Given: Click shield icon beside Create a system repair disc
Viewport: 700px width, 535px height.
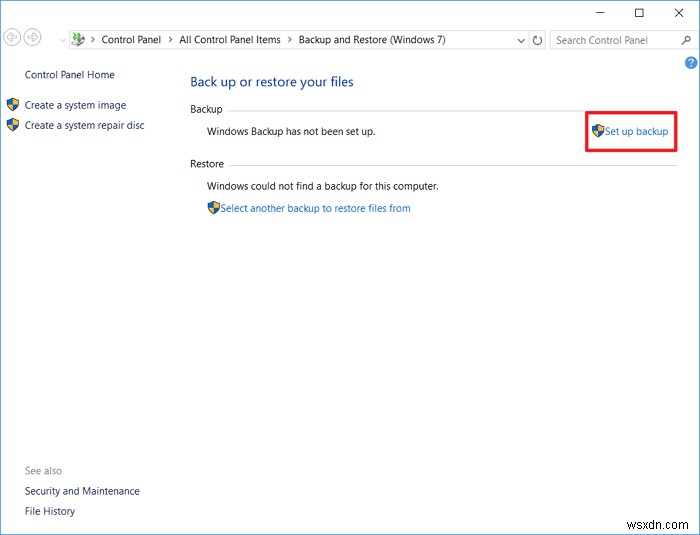Looking at the screenshot, I should [13, 125].
